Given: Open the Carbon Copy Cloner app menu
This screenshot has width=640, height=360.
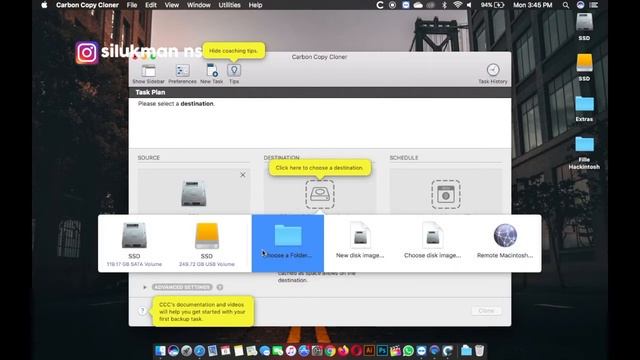Looking at the screenshot, I should [87, 5].
